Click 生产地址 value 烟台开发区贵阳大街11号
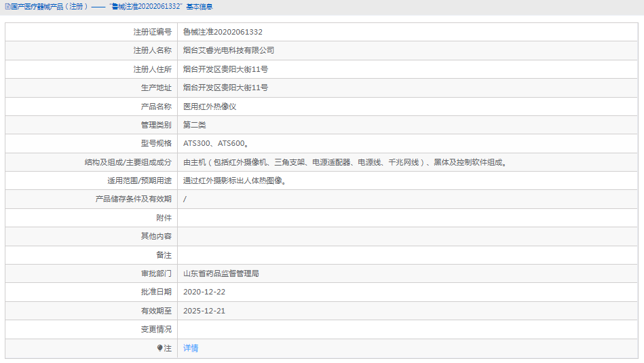Screen dimensions: 644x363 pyautogui.click(x=225, y=88)
